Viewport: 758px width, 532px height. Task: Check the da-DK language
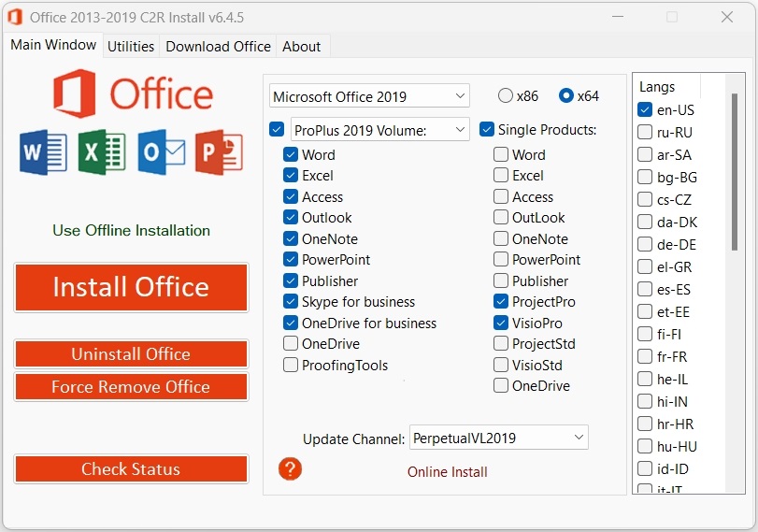coord(645,222)
